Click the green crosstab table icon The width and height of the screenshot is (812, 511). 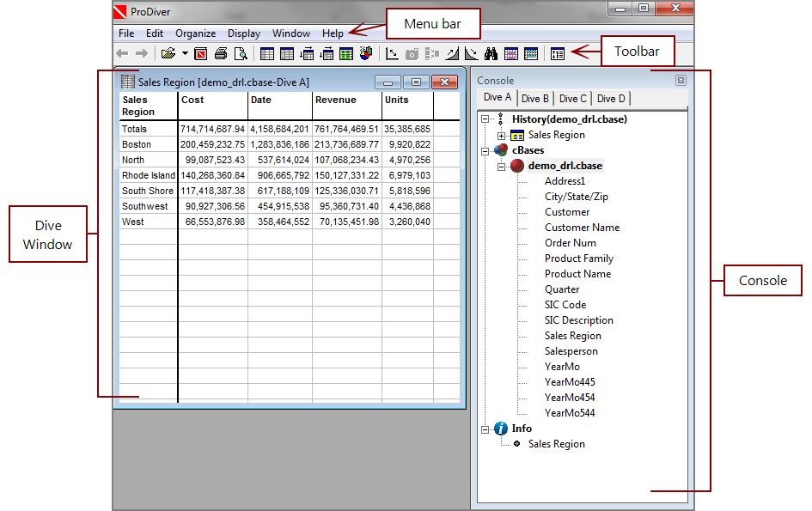[346, 54]
